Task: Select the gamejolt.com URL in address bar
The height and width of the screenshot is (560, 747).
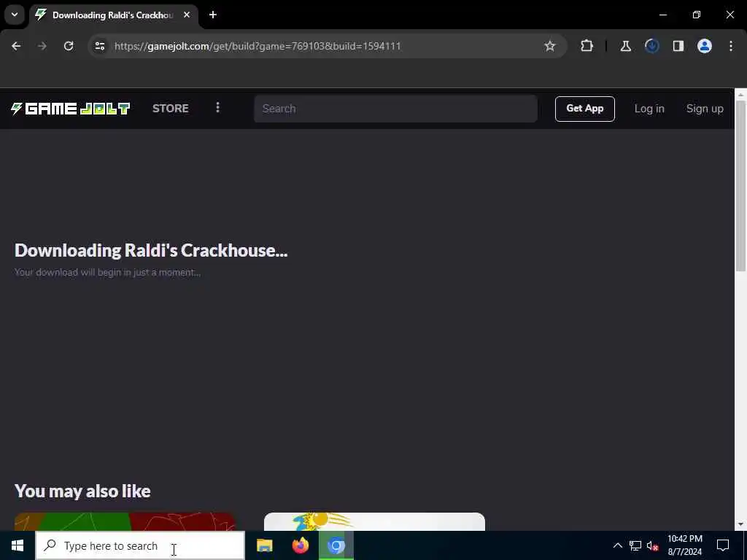Action: [258, 46]
